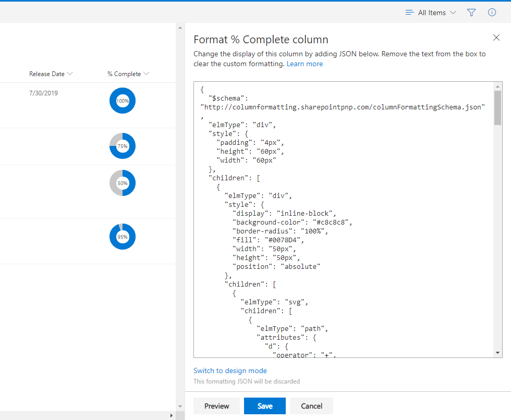Open the filter pane icon
The image size is (511, 420).
click(x=471, y=13)
